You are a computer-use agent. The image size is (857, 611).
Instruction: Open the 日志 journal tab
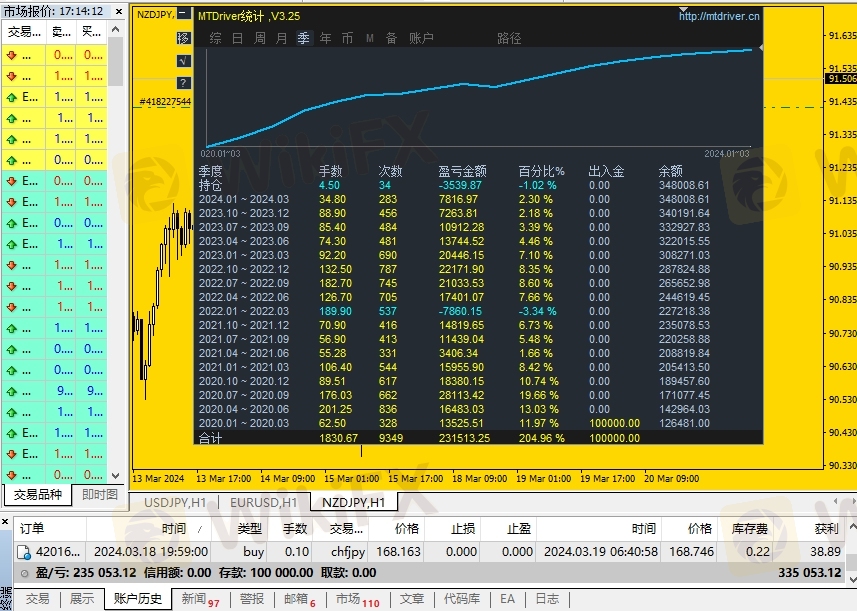[x=547, y=599]
